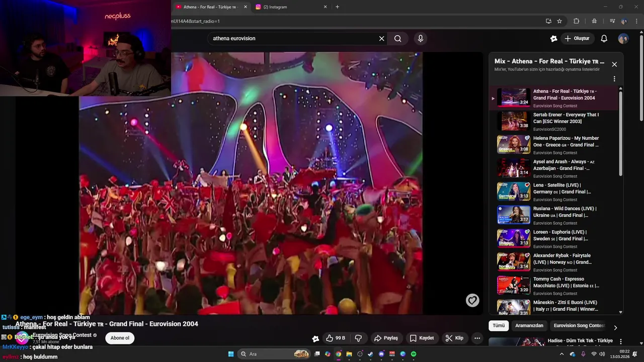
Task: Play Tommy Cash - Espresso Macchiato
Action: click(553, 286)
